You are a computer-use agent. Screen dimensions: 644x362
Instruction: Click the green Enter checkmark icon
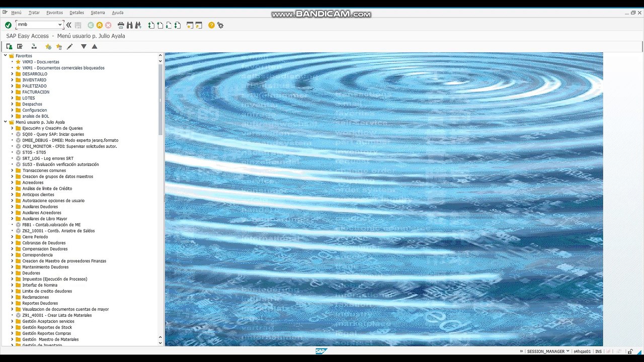8,25
